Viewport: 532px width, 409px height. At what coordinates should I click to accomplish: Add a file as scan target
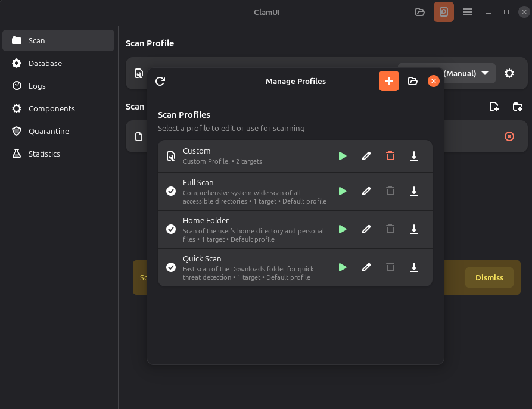point(494,107)
